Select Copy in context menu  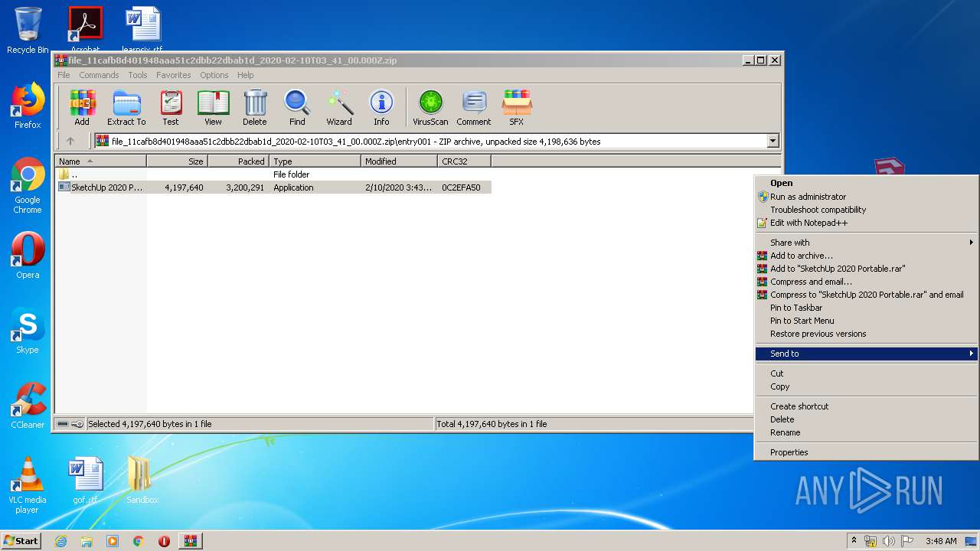click(x=867, y=386)
